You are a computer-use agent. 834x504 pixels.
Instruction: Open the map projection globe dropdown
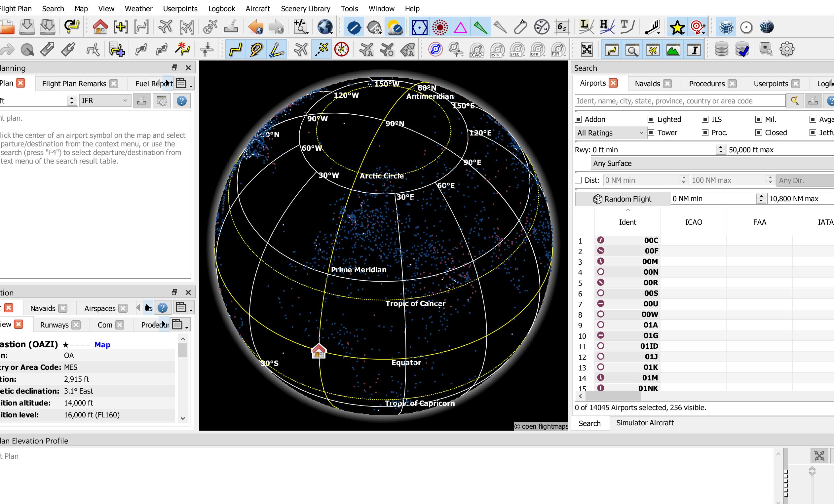(325, 27)
